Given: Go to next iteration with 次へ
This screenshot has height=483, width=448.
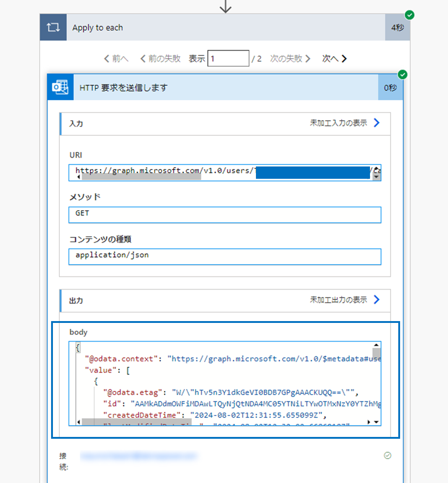Looking at the screenshot, I should pos(334,58).
